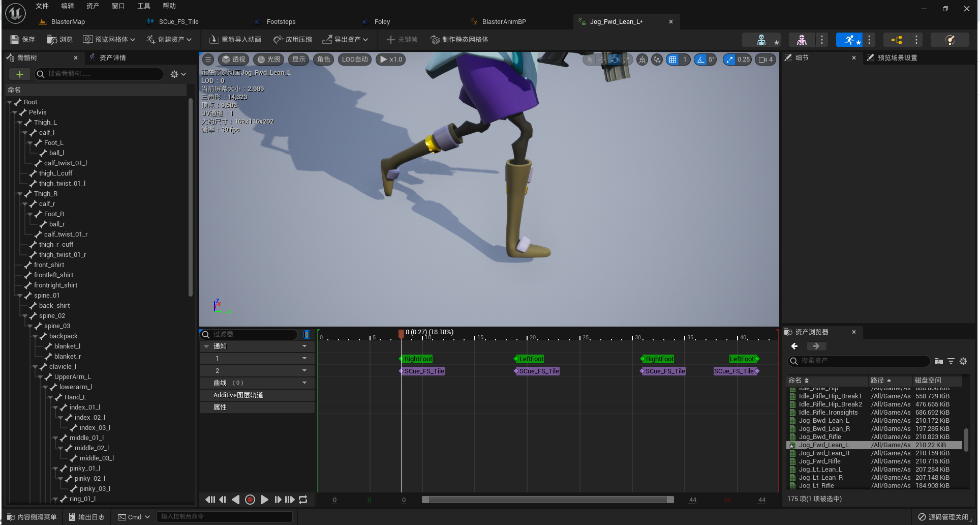Open skeleton tree settings gear
This screenshot has height=525, width=980.
click(x=177, y=74)
